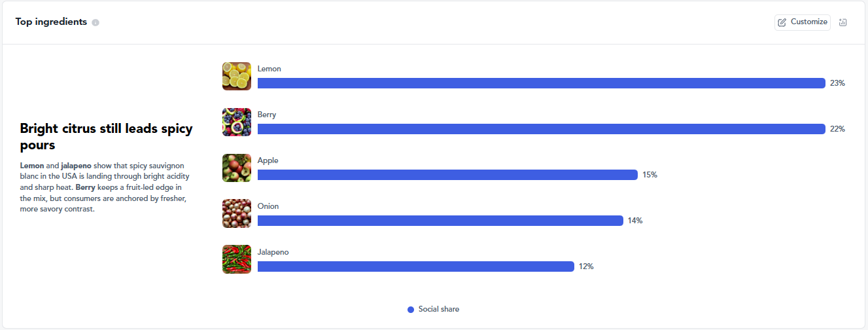Viewport: 868px width, 330px height.
Task: Click the Social share legend label
Action: point(439,310)
